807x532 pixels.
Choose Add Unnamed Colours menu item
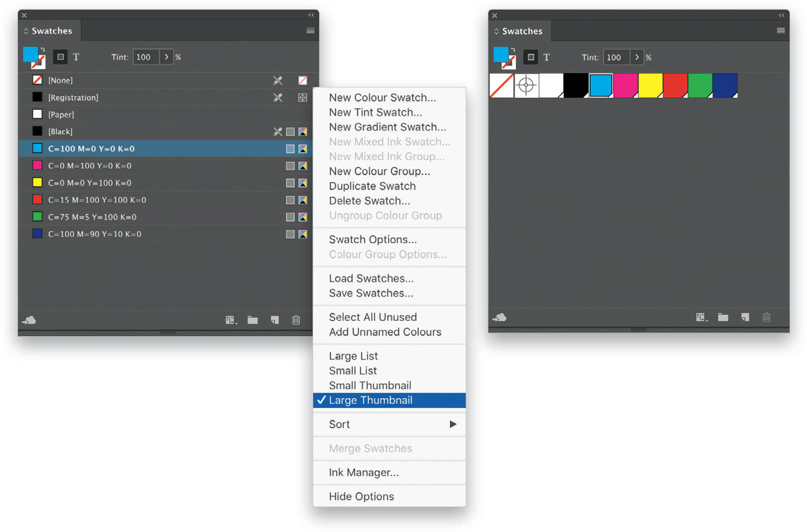(389, 332)
